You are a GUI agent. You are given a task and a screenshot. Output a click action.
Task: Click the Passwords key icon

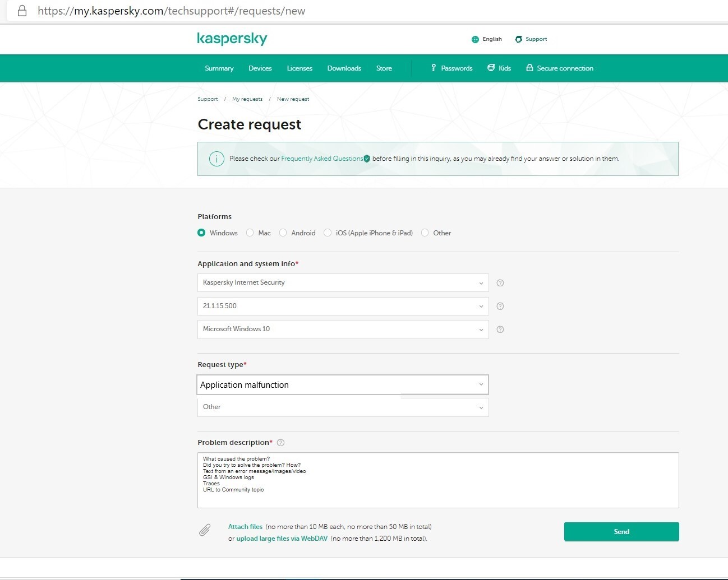[434, 68]
